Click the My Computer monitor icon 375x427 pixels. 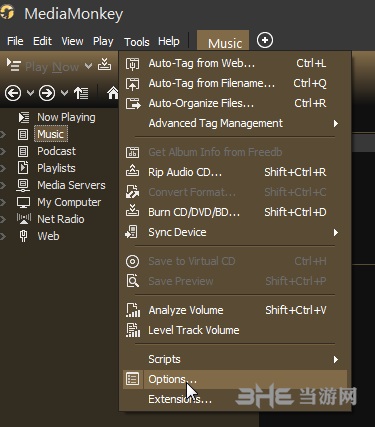click(23, 202)
